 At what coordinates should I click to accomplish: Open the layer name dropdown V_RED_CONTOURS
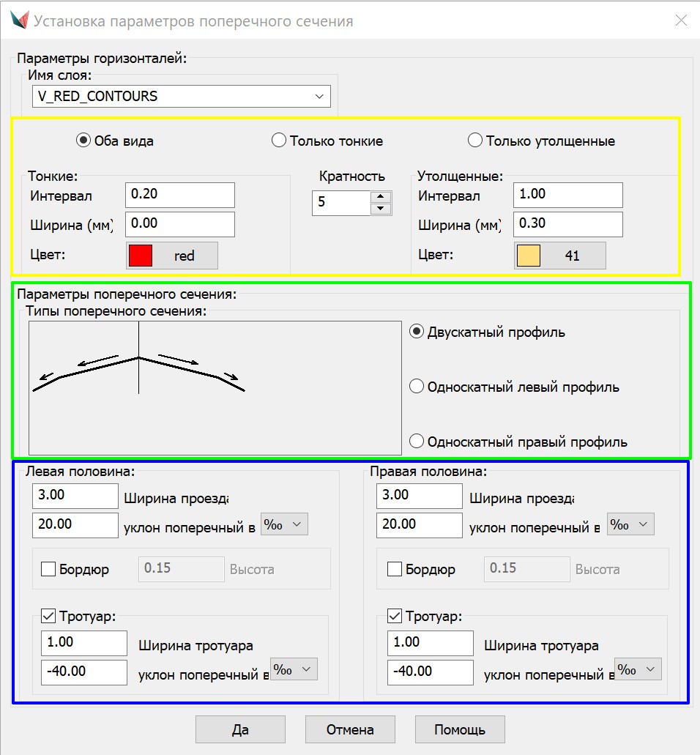(182, 96)
